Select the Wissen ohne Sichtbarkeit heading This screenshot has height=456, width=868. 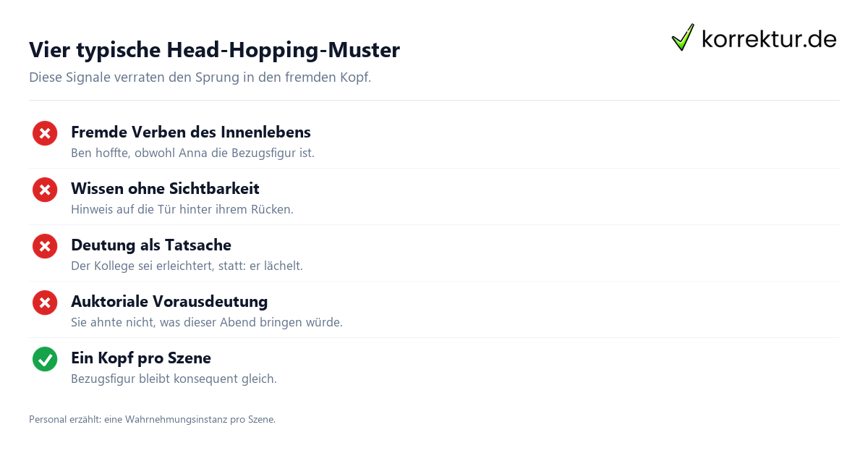165,189
